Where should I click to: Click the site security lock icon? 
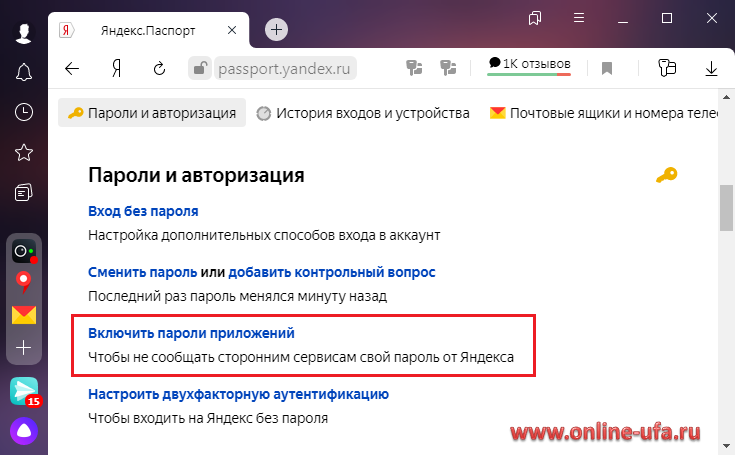(x=200, y=68)
